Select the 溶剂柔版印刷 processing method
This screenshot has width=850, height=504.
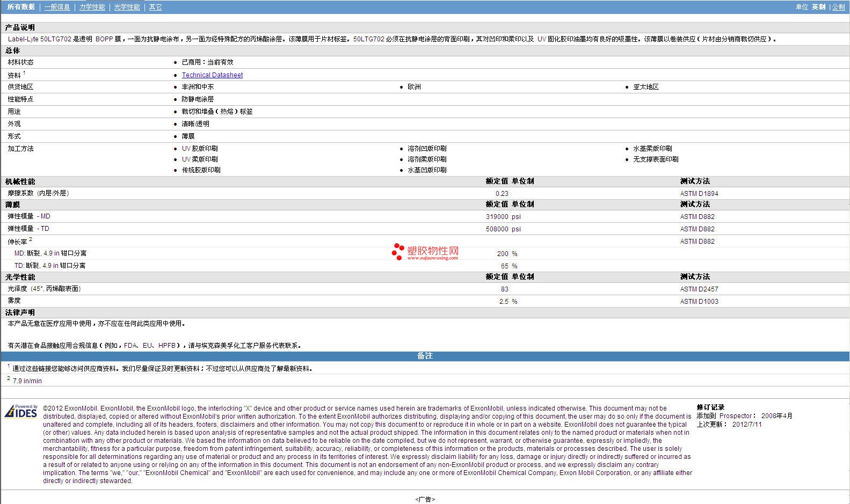click(x=427, y=159)
